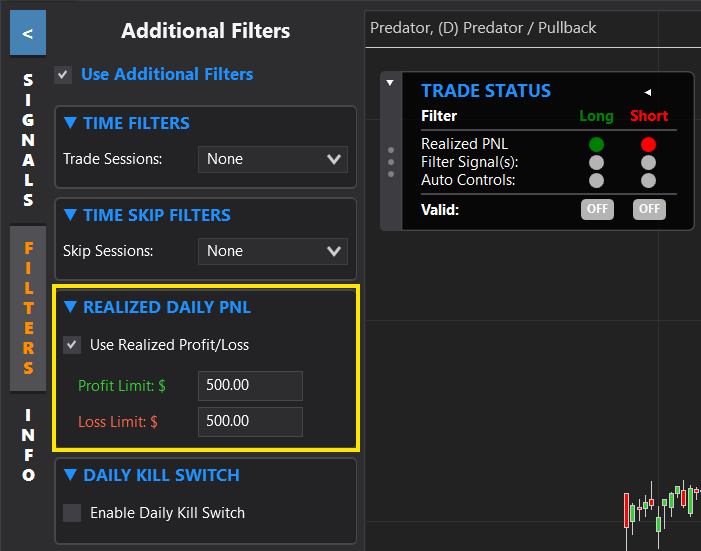This screenshot has width=701, height=551.
Task: Collapse the Realized Daily PNL section
Action: tap(70, 307)
